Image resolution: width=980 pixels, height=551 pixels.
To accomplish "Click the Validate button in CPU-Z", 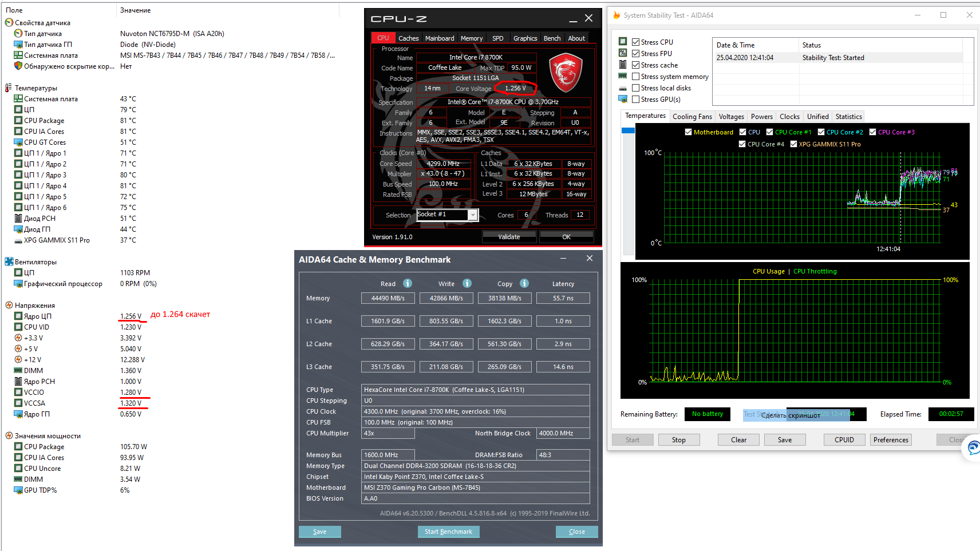I will coord(509,237).
